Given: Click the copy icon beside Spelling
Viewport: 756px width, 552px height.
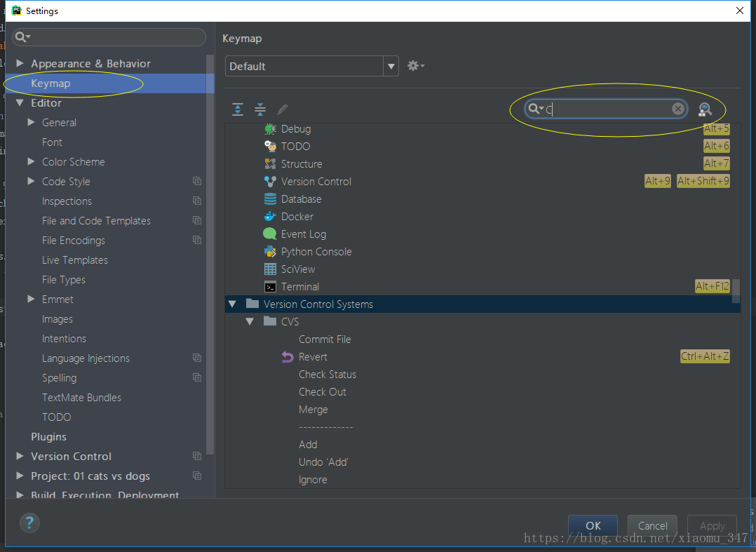Looking at the screenshot, I should (x=196, y=377).
